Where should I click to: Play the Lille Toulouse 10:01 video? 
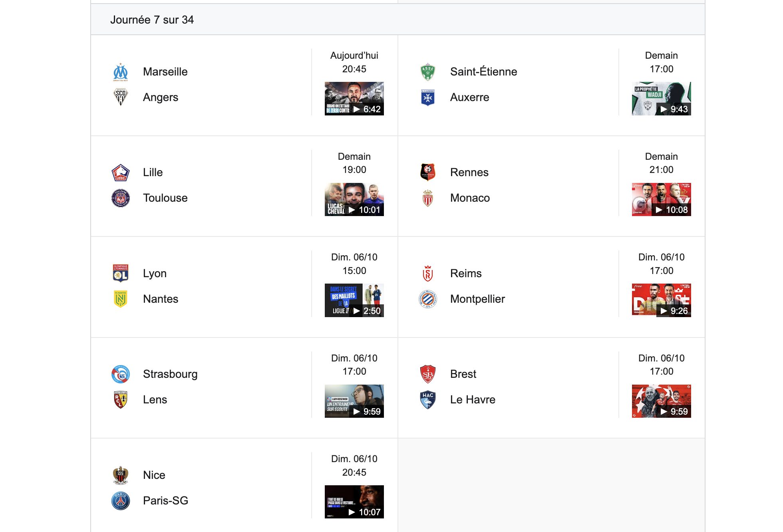(354, 199)
